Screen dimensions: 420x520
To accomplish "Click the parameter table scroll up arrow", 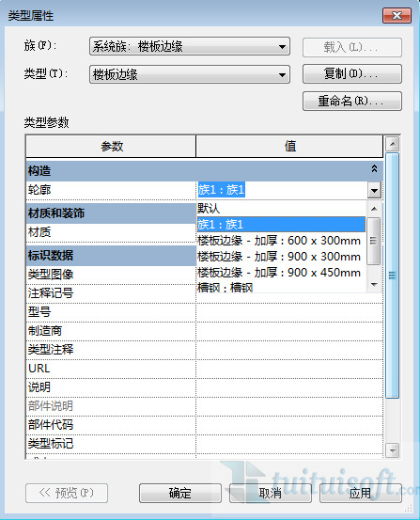I will (393, 144).
